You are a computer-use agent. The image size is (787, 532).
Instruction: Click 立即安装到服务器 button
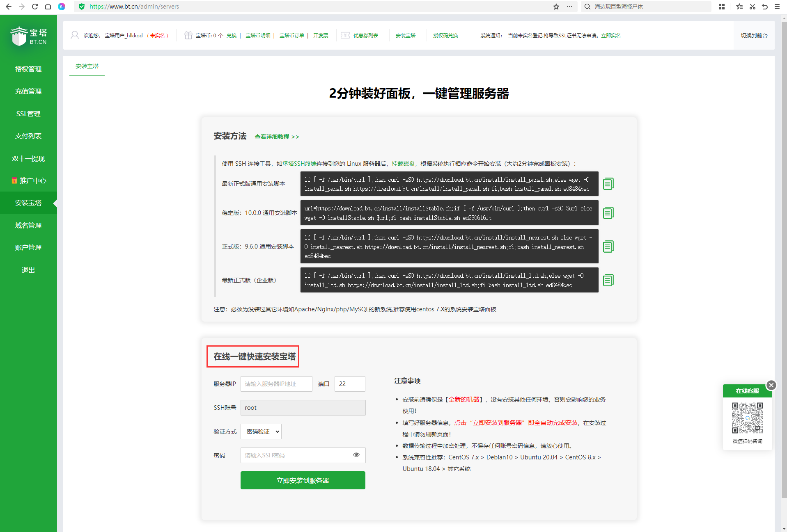pyautogui.click(x=303, y=480)
